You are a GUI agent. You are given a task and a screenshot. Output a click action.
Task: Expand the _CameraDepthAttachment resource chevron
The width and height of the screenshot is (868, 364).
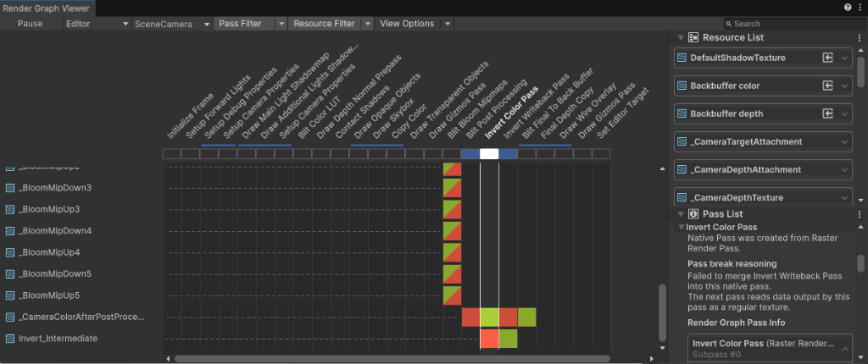(x=844, y=169)
